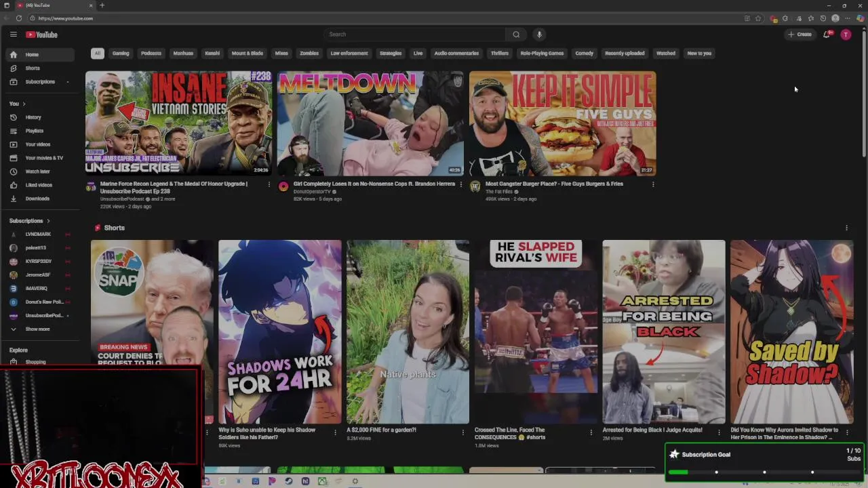Select the Role-Playing Games filter chip
Screen dimensions: 868x488
pos(542,53)
